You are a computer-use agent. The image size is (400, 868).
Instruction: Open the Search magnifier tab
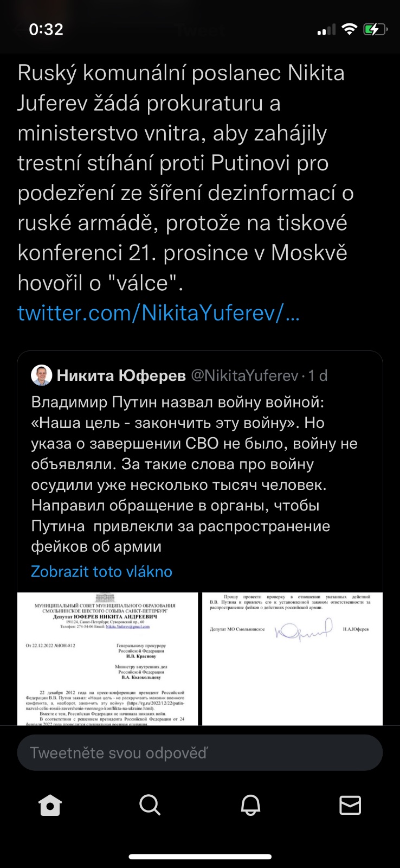150,805
